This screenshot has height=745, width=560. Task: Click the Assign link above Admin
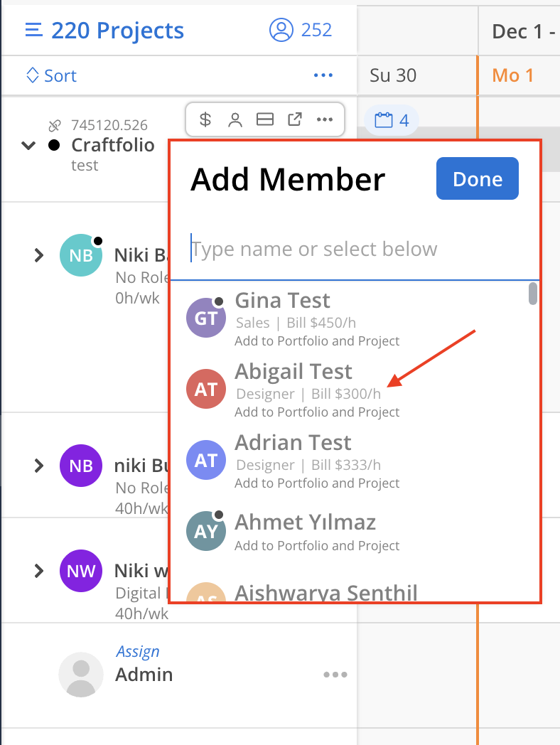point(137,651)
